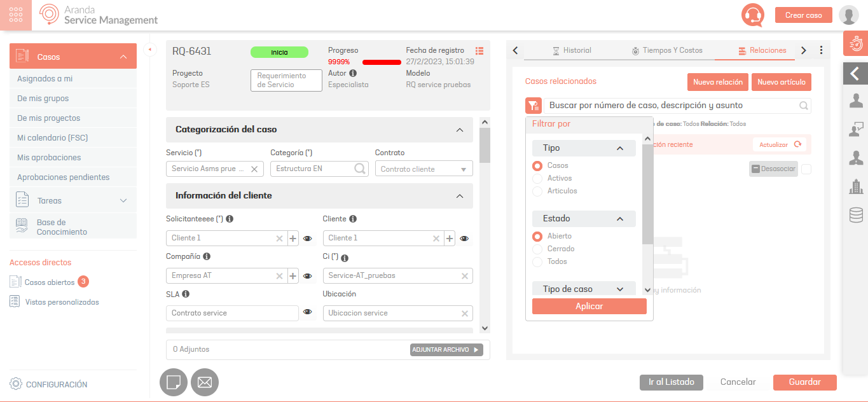The width and height of the screenshot is (868, 402).
Task: Open the database icon in right sidebar
Action: (855, 215)
